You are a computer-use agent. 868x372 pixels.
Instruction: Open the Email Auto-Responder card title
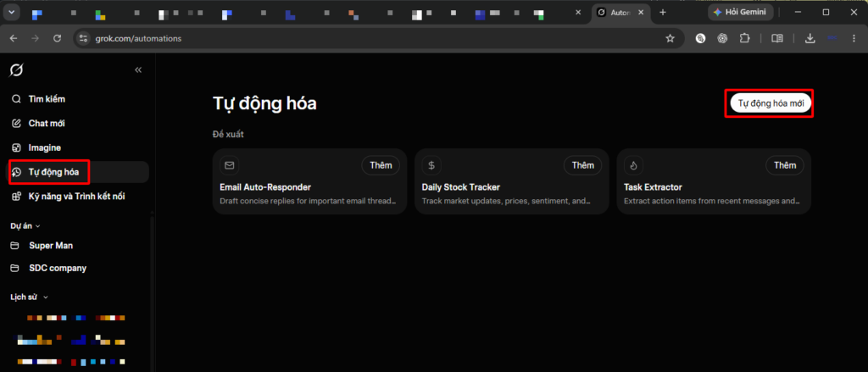coord(265,187)
